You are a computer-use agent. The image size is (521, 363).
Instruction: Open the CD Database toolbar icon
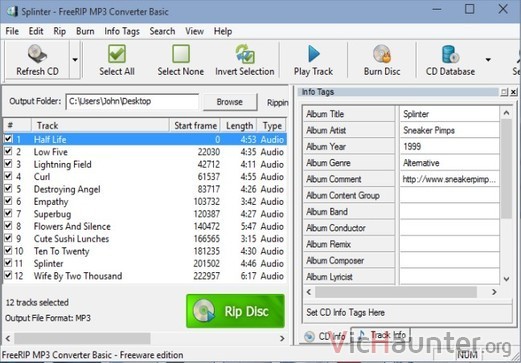point(450,54)
